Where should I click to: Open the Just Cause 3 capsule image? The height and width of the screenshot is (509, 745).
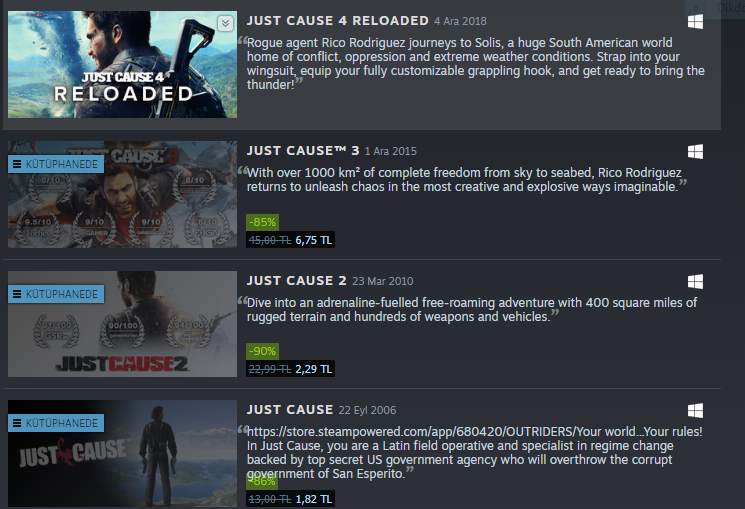(x=123, y=194)
